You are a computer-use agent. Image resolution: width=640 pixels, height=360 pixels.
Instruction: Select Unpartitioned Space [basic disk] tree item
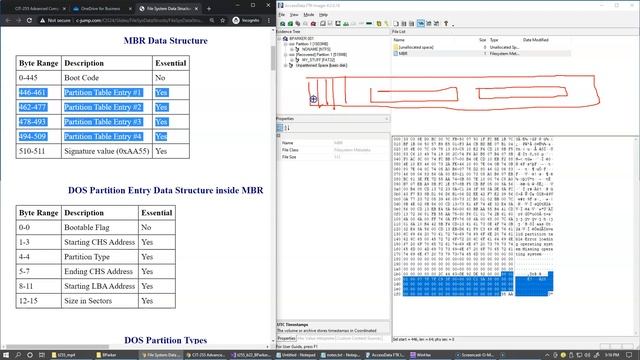[x=321, y=65]
